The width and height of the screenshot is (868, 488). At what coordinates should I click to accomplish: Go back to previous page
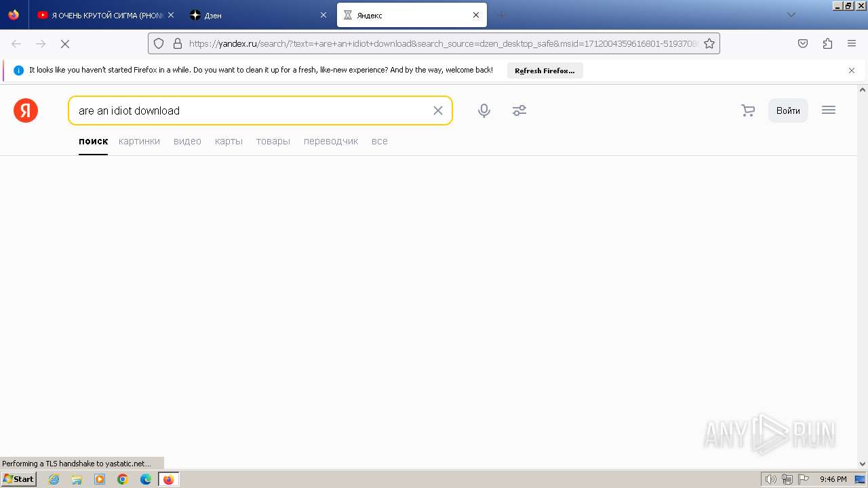(x=16, y=43)
